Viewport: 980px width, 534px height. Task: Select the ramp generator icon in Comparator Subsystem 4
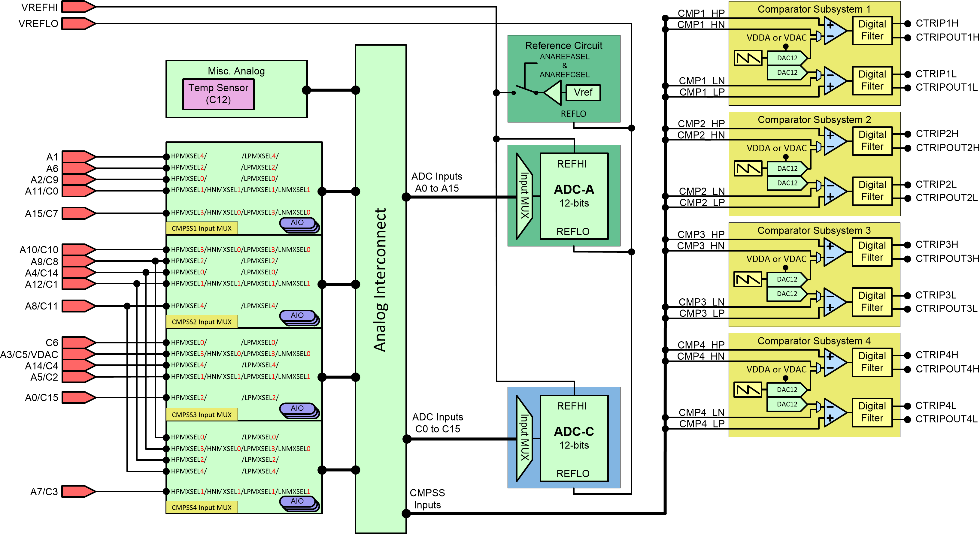tap(748, 390)
